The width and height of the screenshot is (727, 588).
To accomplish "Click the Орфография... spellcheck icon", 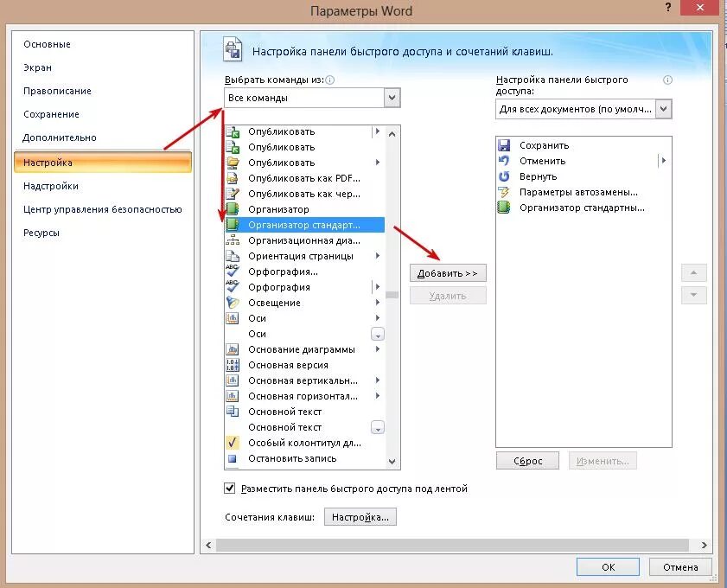I will (x=233, y=272).
